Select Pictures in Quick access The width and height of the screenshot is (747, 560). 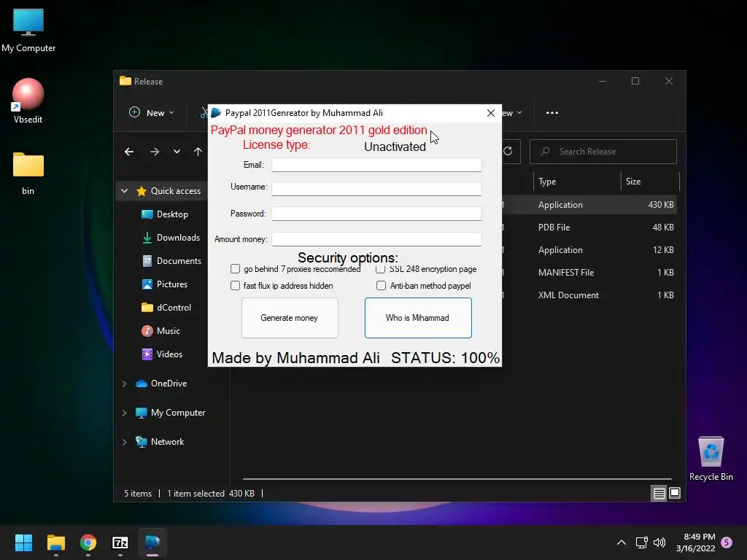164,284
